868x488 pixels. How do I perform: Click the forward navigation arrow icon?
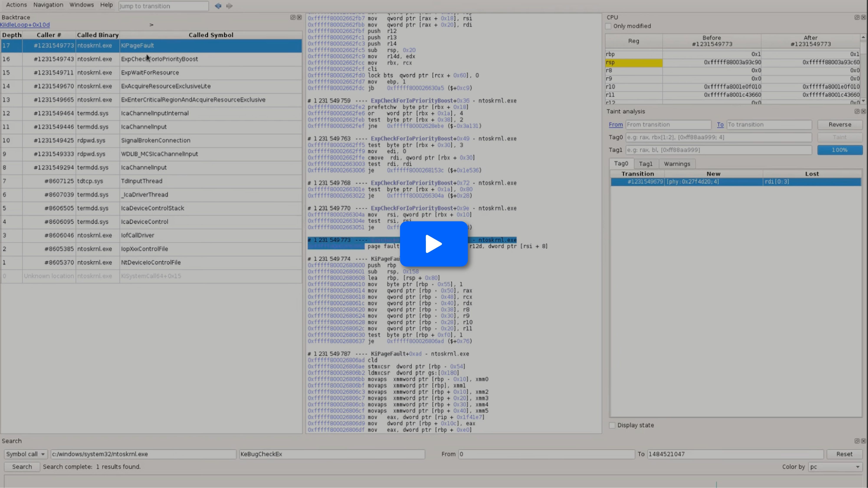point(230,6)
